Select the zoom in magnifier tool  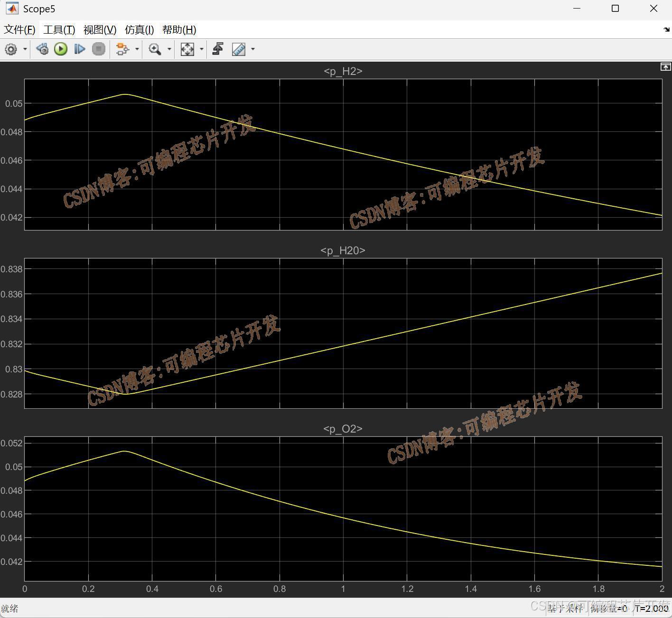[x=155, y=49]
